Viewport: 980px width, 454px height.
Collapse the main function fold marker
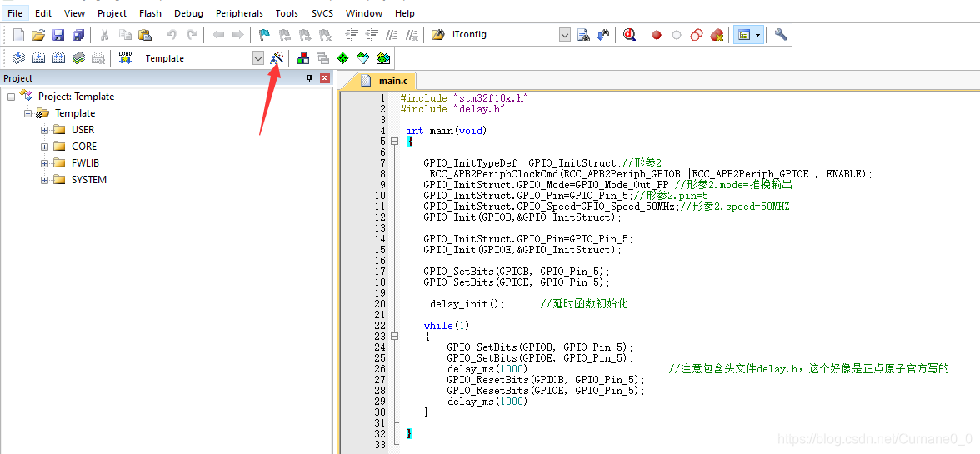pyautogui.click(x=393, y=142)
